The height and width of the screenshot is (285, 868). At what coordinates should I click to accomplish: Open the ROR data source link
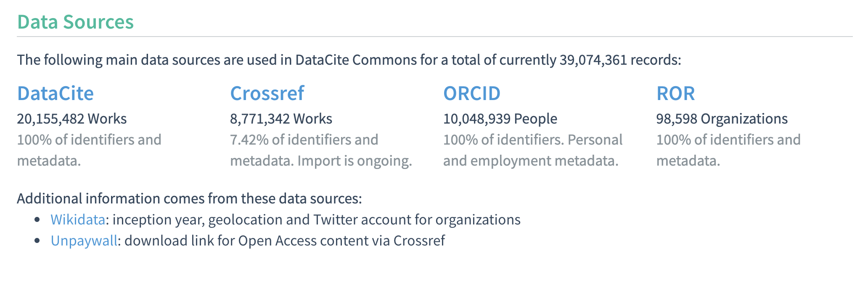click(x=675, y=93)
